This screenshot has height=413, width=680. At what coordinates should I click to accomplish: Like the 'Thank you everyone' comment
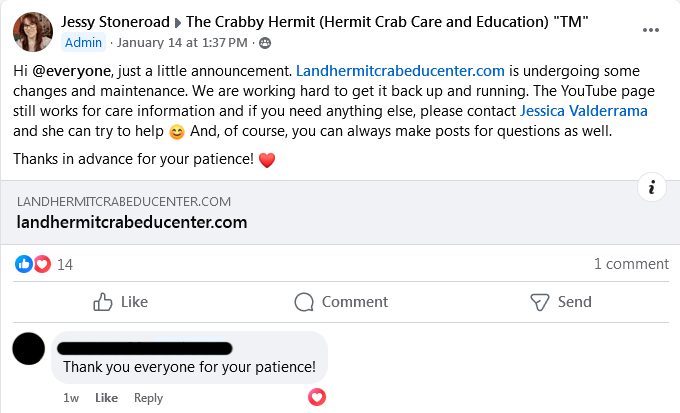[106, 398]
